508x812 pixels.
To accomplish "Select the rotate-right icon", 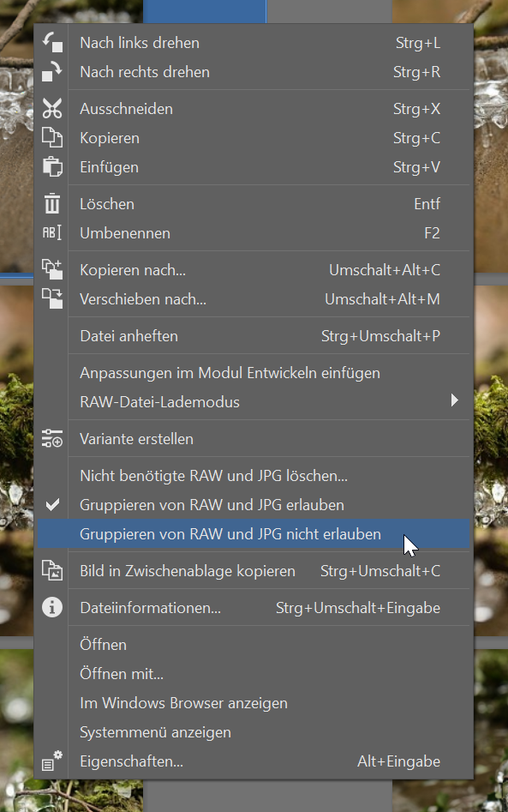I will pyautogui.click(x=51, y=72).
